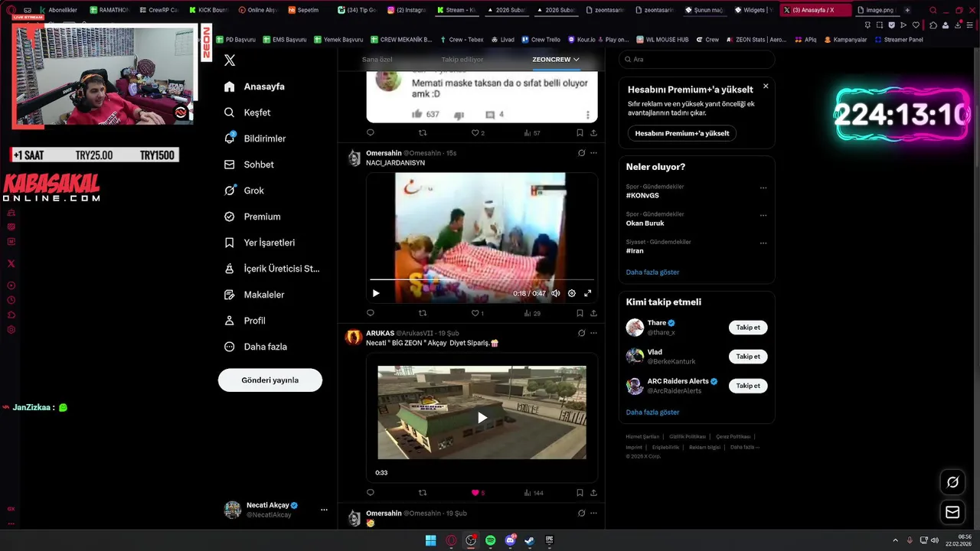The width and height of the screenshot is (980, 551).
Task: Open Yer İşaretleri bookmarks
Action: (x=260, y=243)
